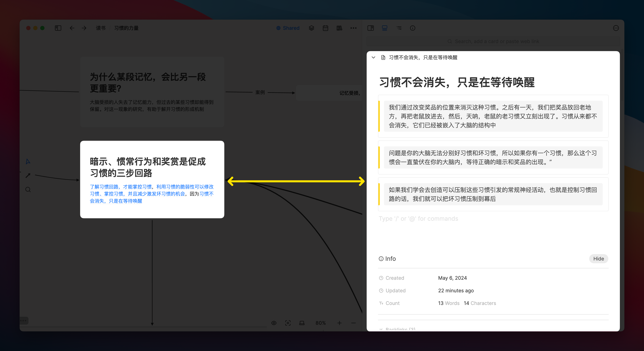Click the 80% zoom level
The width and height of the screenshot is (644, 351).
coord(320,323)
